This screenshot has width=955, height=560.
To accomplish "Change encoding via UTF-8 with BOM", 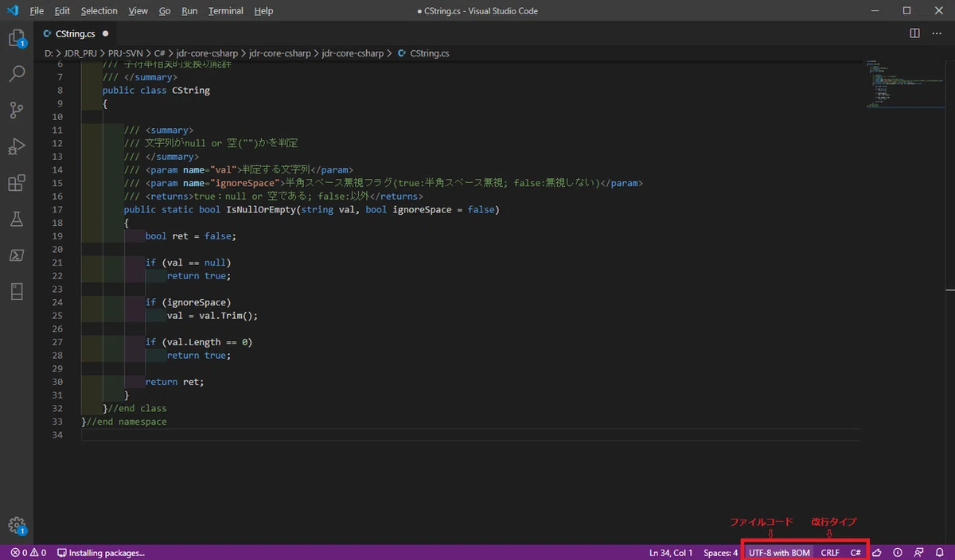I will pyautogui.click(x=779, y=552).
